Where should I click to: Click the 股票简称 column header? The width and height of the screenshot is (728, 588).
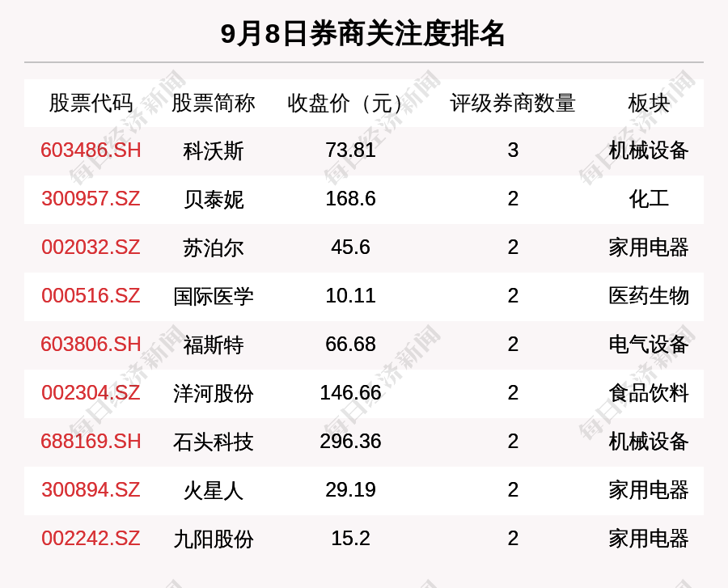pyautogui.click(x=213, y=103)
